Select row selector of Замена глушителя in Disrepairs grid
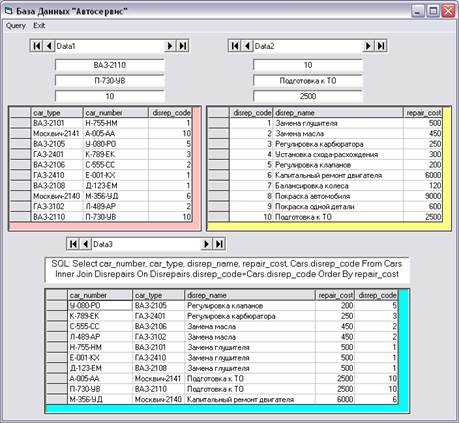459x423 pixels. click(x=219, y=123)
